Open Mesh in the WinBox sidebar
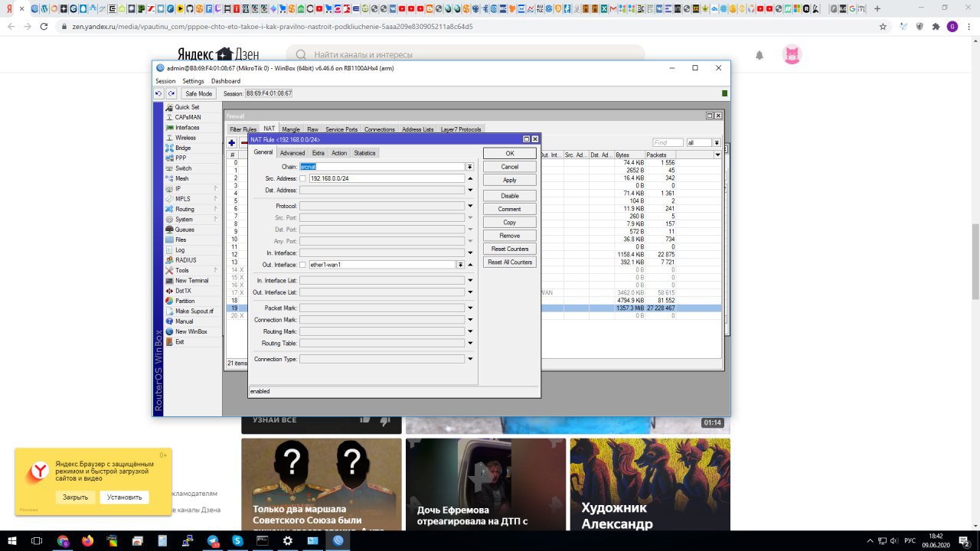 (x=181, y=178)
